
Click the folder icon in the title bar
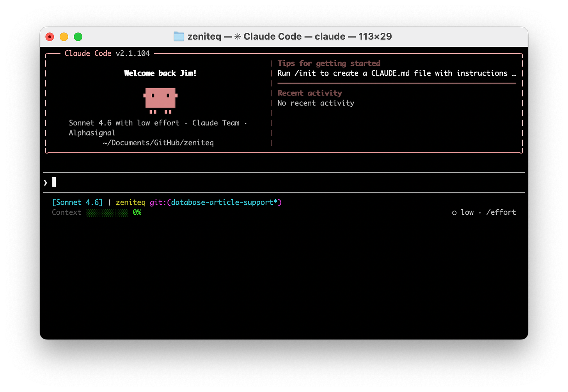point(178,36)
